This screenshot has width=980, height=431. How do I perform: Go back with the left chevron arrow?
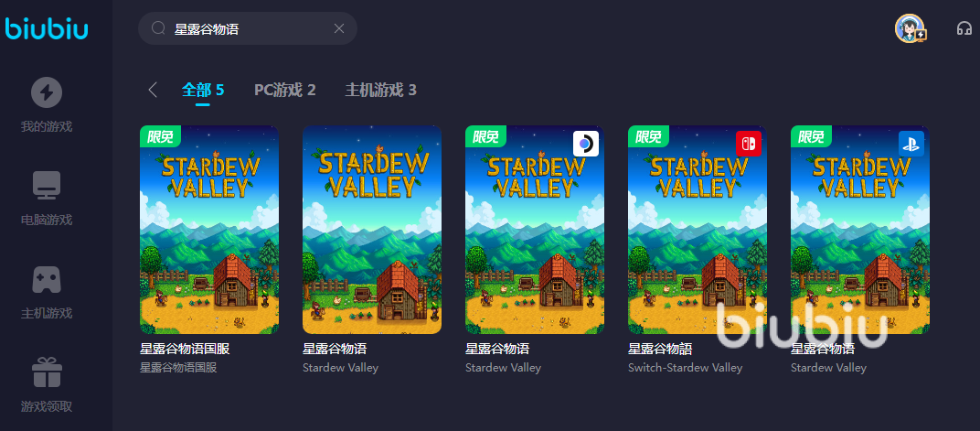pyautogui.click(x=153, y=90)
